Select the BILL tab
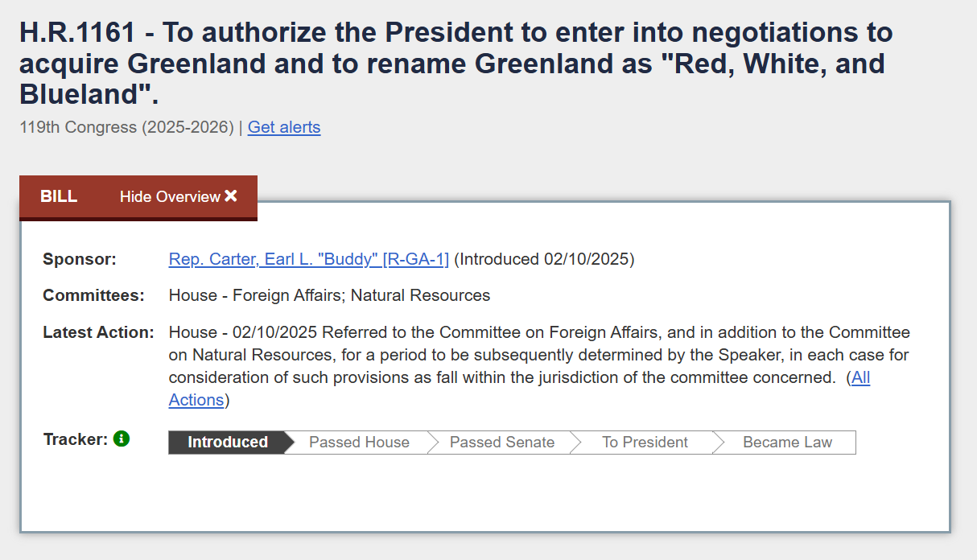Viewport: 977px width, 560px height. (x=59, y=197)
